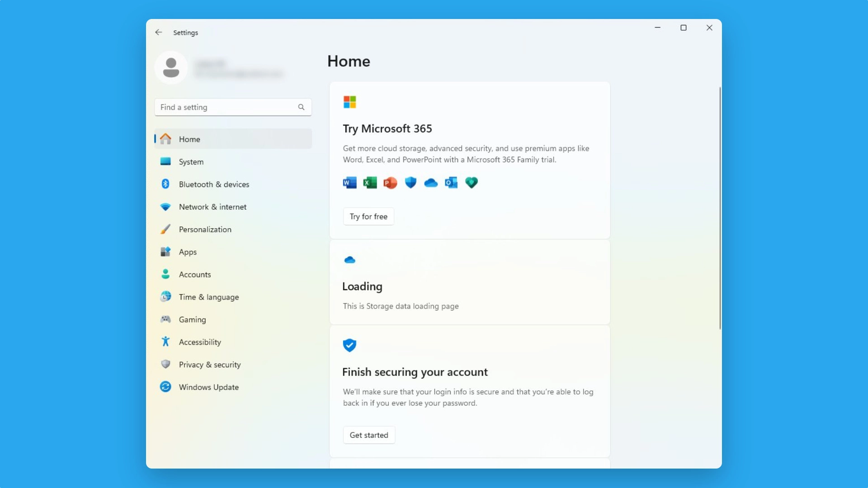This screenshot has width=868, height=488.
Task: Click the vertical scrollbar on the right
Action: click(720, 208)
